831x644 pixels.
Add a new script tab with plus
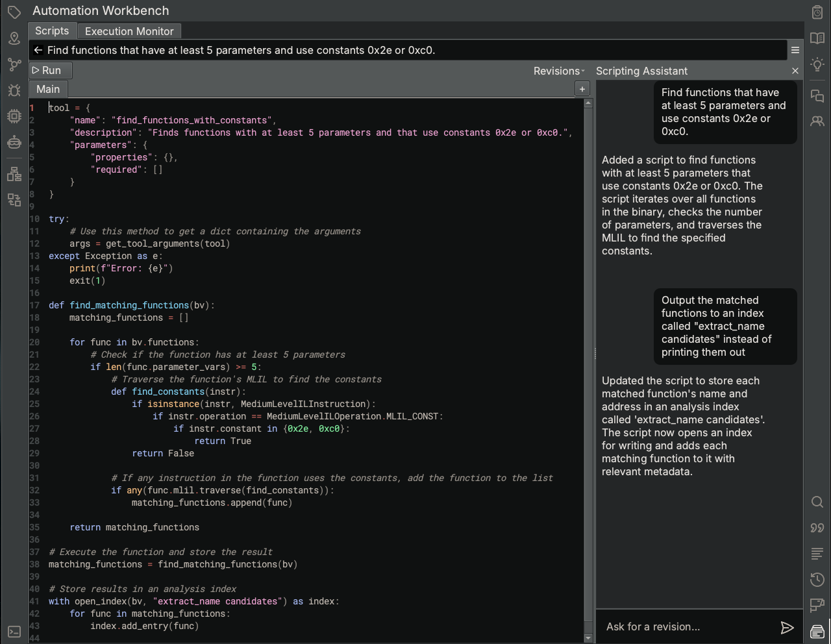(582, 89)
